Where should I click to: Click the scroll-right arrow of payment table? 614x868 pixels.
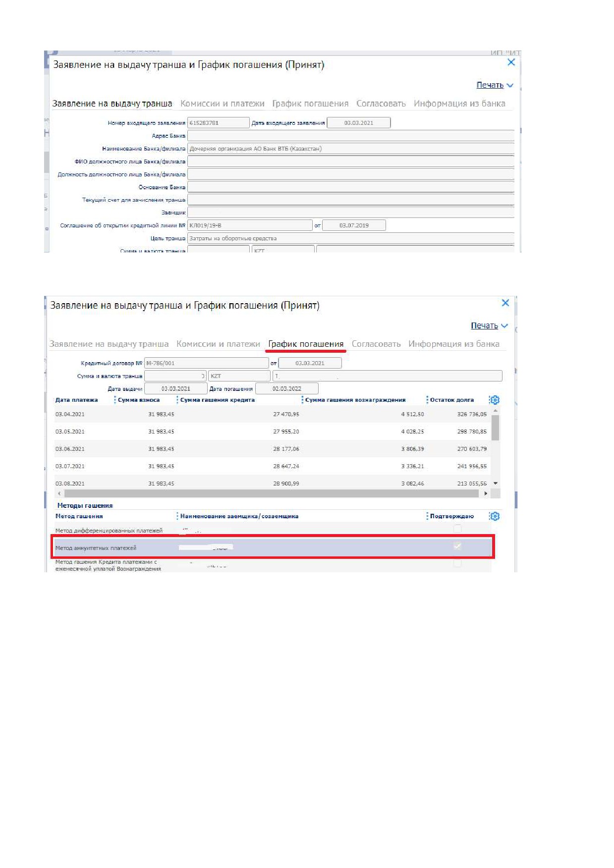486,493
